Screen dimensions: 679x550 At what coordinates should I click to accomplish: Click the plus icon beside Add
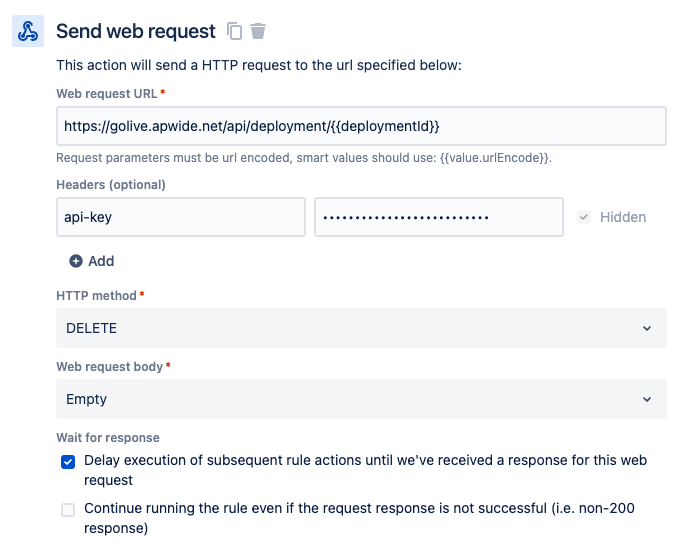coord(76,261)
